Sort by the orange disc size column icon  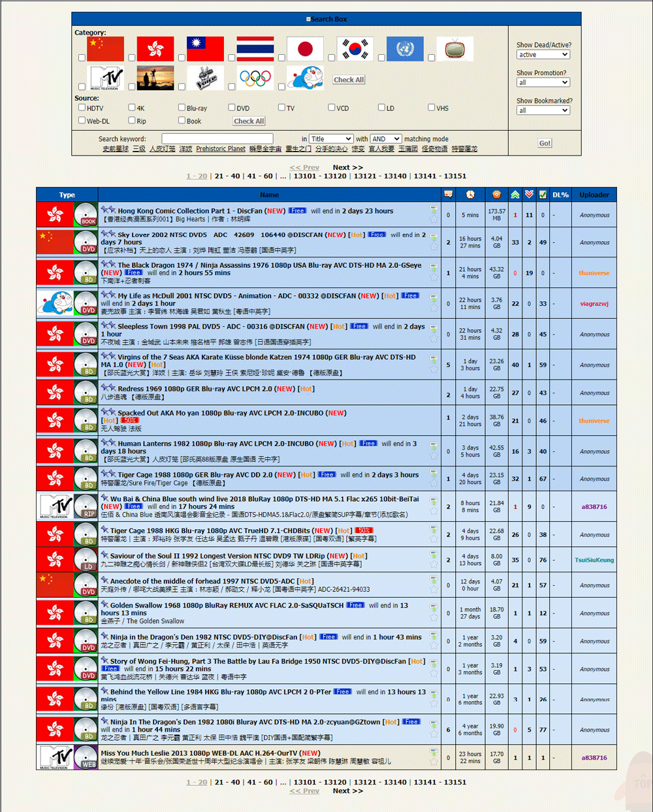497,195
